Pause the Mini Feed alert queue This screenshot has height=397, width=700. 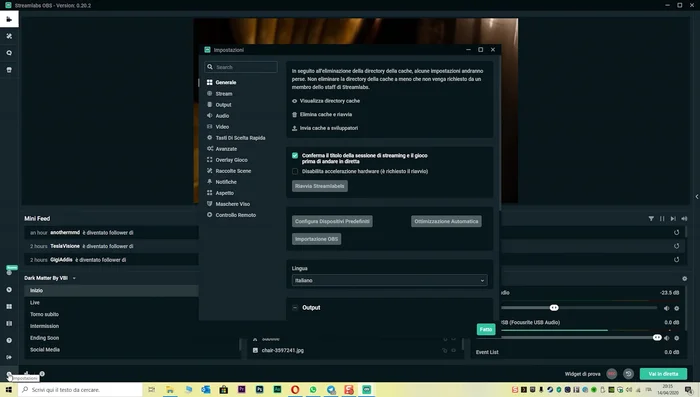point(662,218)
